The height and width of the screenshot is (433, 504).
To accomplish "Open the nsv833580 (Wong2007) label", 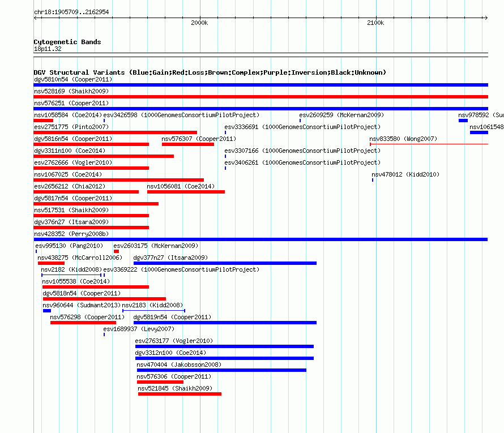I will click(x=403, y=139).
